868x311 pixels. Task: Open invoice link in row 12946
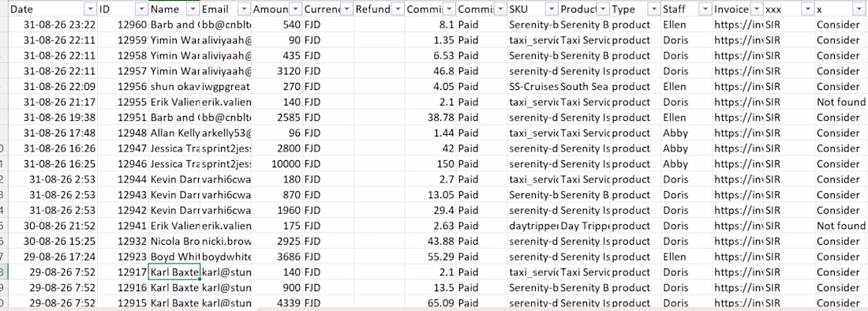738,164
